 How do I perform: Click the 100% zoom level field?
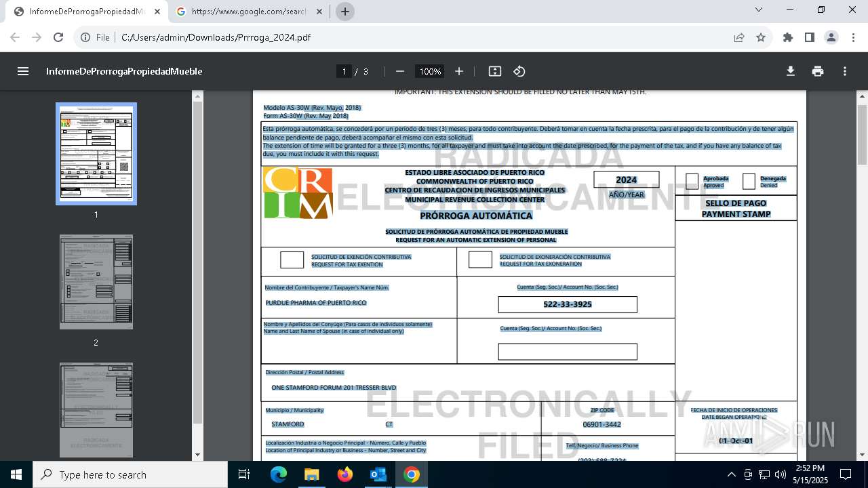point(430,71)
